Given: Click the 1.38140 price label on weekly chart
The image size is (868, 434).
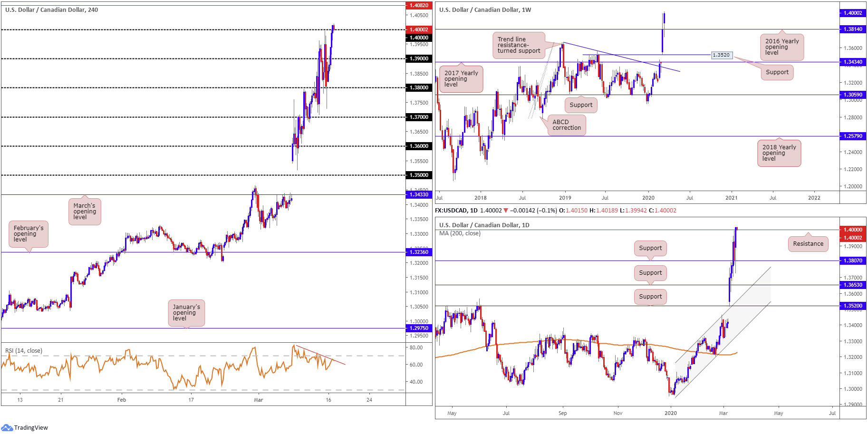Looking at the screenshot, I should click(x=853, y=29).
